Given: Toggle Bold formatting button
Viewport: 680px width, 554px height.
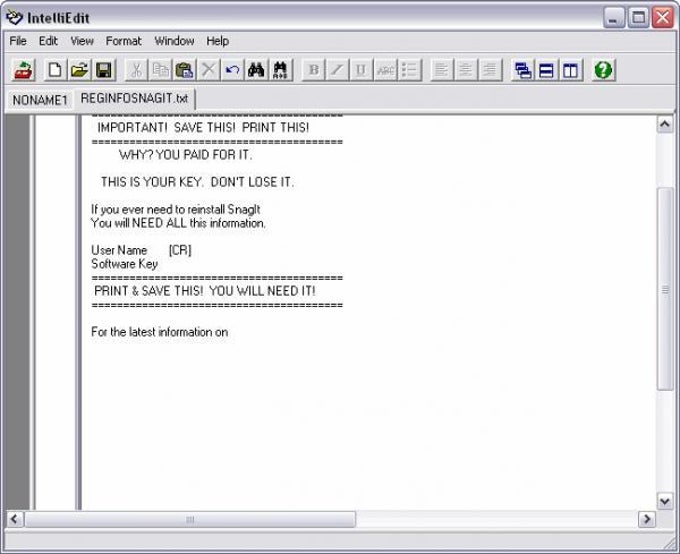Looking at the screenshot, I should click(x=313, y=70).
